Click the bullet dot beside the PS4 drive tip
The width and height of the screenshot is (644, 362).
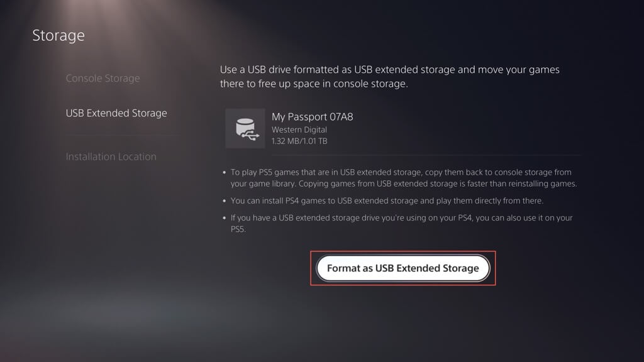pyautogui.click(x=224, y=218)
